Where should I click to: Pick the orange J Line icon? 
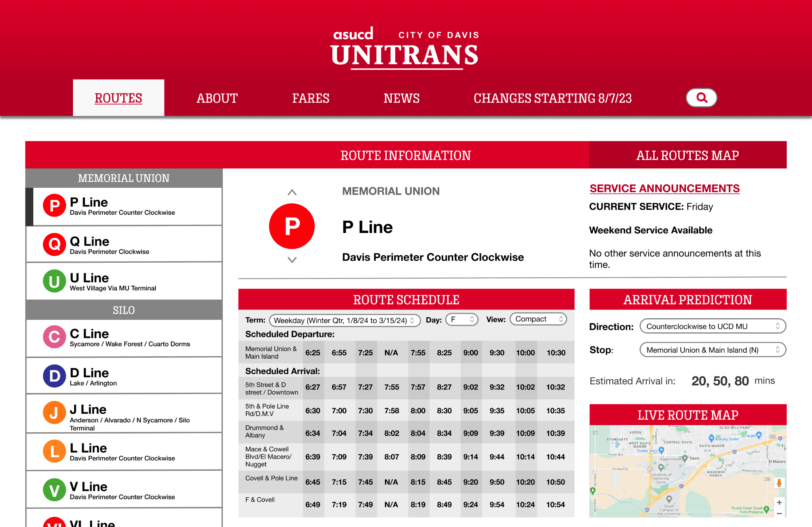pos(54,412)
